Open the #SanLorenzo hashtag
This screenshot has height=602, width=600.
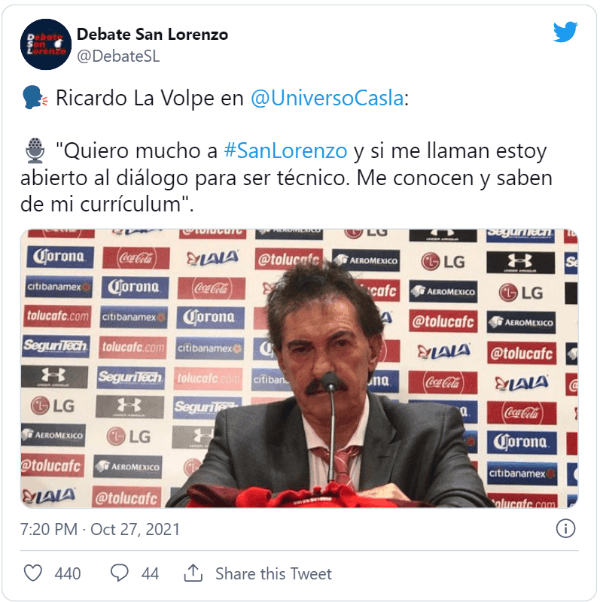[x=286, y=150]
